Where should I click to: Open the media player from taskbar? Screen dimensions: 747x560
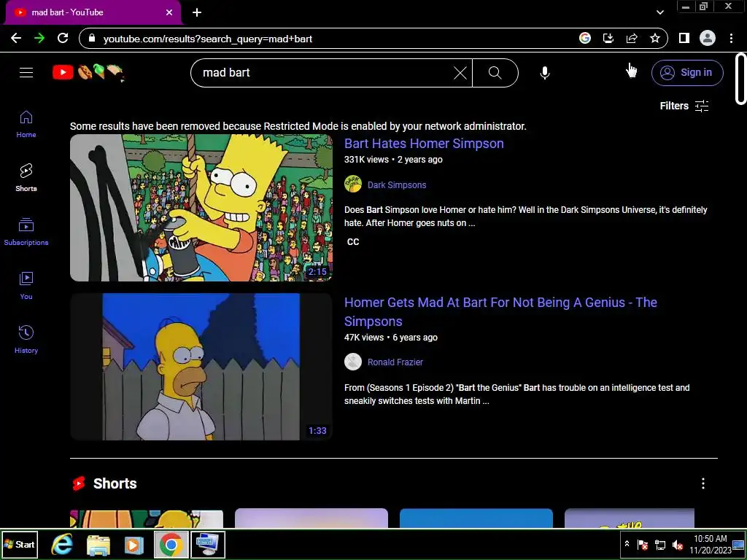(x=134, y=544)
